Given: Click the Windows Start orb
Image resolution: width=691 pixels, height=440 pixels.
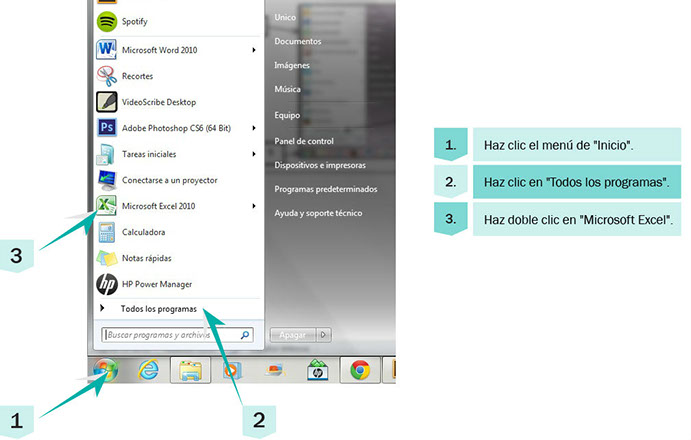Looking at the screenshot, I should point(106,370).
